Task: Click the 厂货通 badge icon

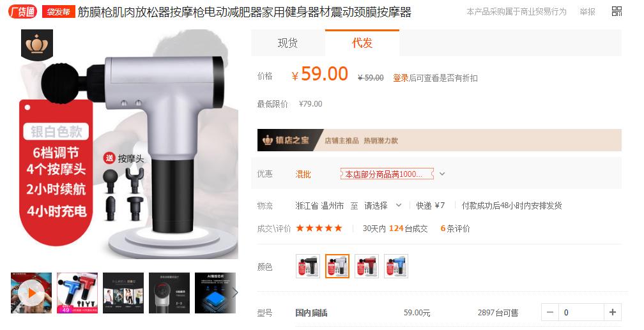Action: click(23, 12)
